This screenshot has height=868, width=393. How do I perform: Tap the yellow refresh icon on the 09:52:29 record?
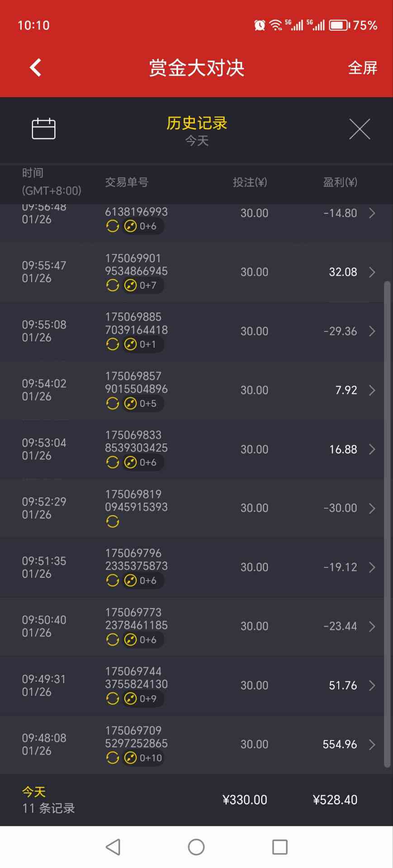(x=113, y=522)
